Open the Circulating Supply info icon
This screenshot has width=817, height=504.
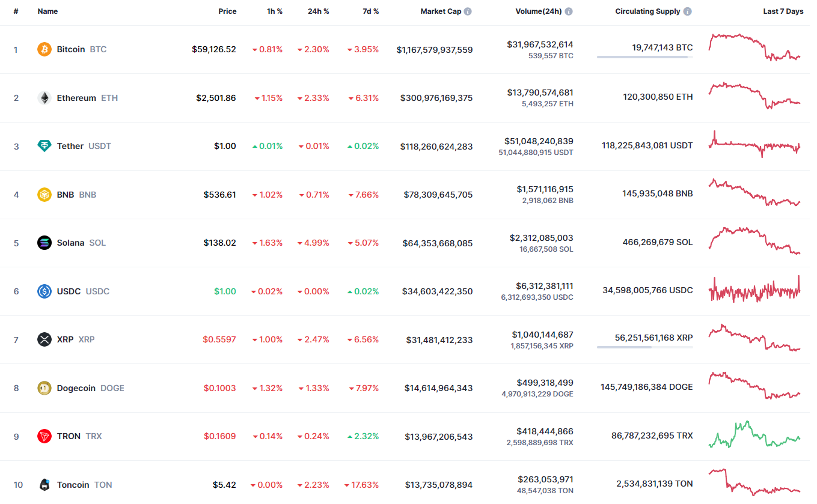pos(687,11)
